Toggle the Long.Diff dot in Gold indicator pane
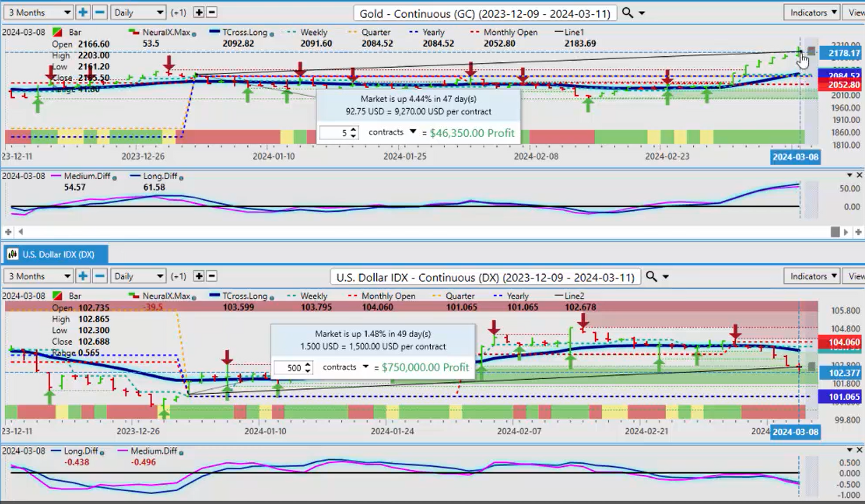The width and height of the screenshot is (865, 504). click(x=181, y=177)
